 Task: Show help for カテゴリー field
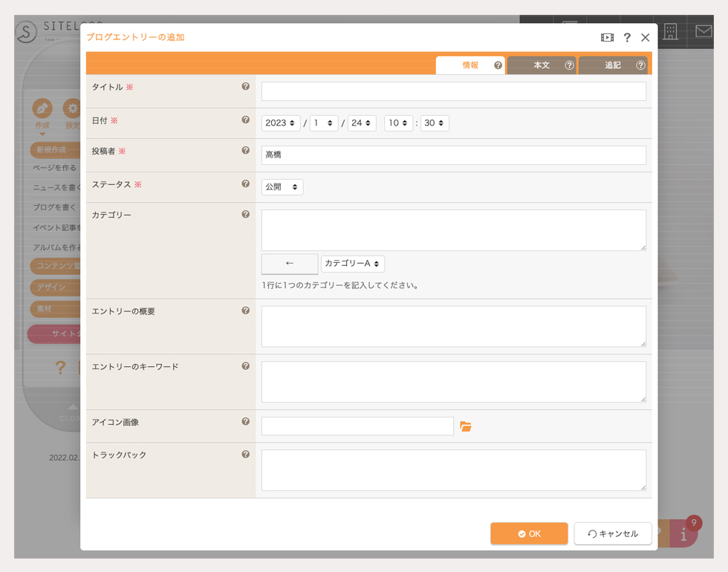(246, 215)
